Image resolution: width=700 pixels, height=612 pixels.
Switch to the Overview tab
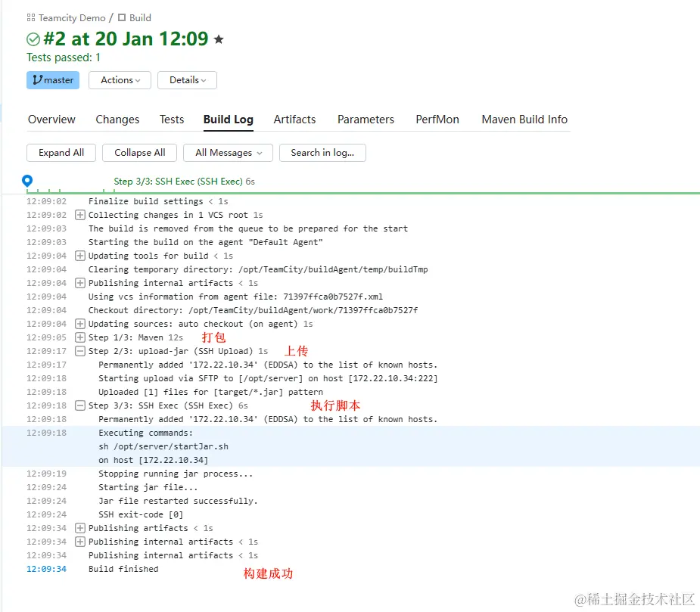[x=51, y=120]
